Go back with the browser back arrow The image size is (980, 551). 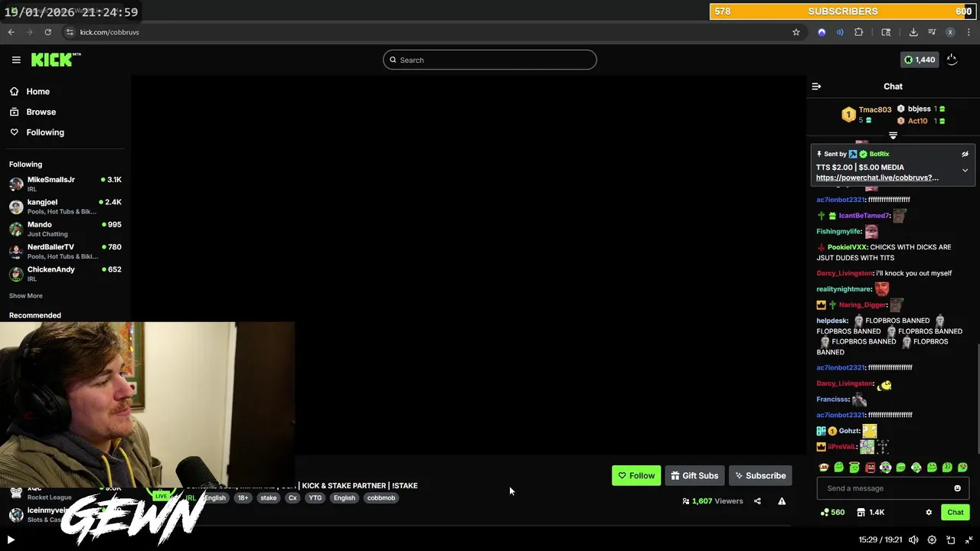click(11, 32)
